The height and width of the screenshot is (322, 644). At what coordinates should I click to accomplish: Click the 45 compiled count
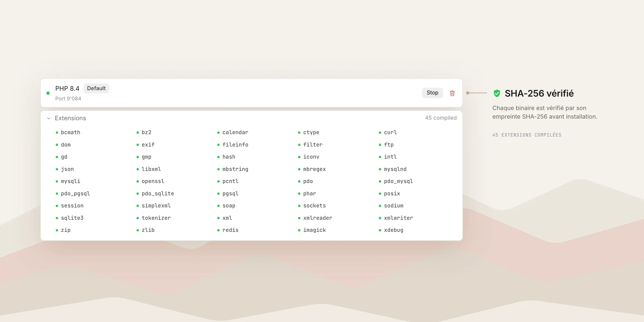(x=441, y=118)
